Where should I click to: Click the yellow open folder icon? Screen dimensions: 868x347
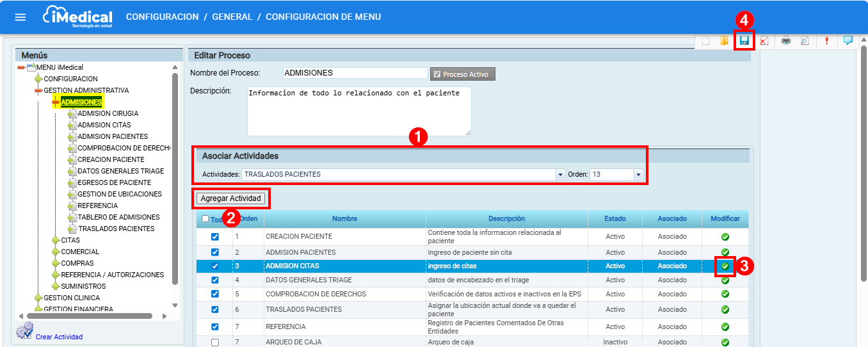click(x=725, y=41)
